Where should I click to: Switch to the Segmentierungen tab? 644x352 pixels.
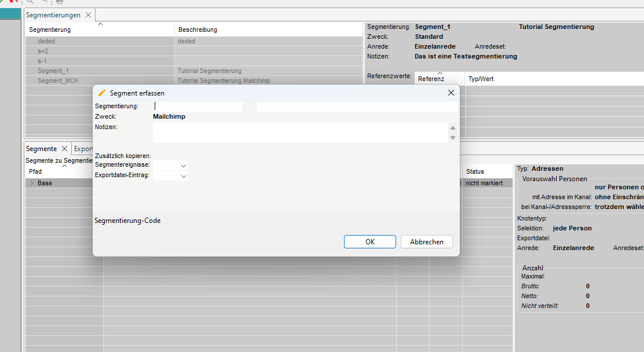pos(54,15)
